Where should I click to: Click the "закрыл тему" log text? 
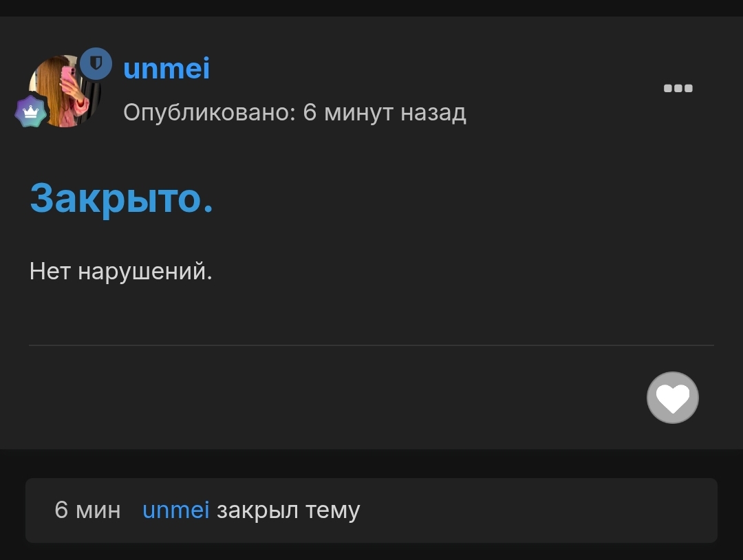[x=288, y=510]
